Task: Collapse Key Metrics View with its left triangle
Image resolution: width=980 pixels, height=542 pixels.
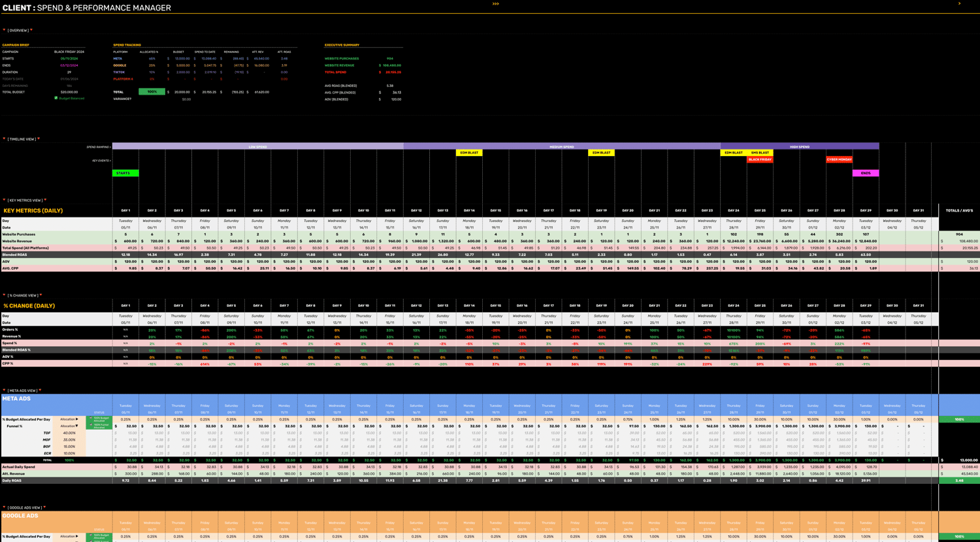Action: click(x=4, y=200)
